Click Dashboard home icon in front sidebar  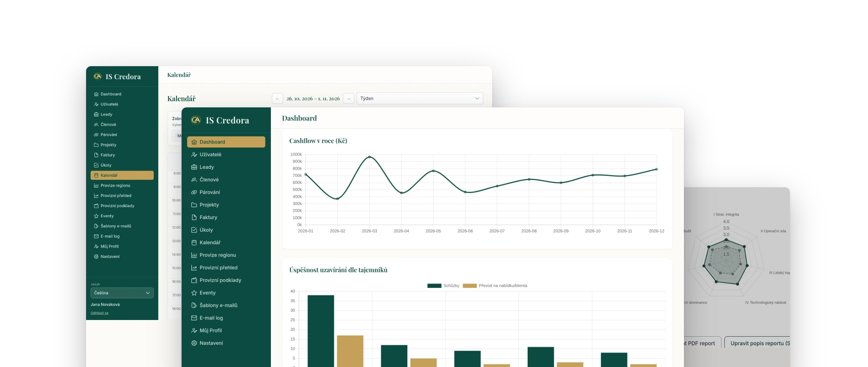pyautogui.click(x=194, y=142)
